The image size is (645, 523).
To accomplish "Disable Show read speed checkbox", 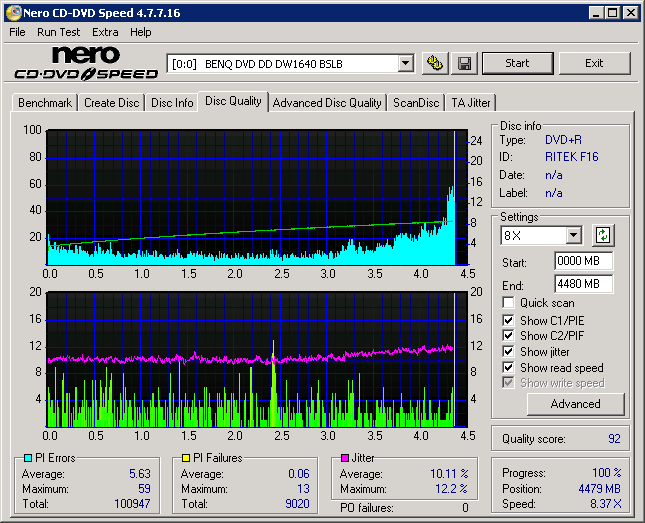I will [509, 368].
